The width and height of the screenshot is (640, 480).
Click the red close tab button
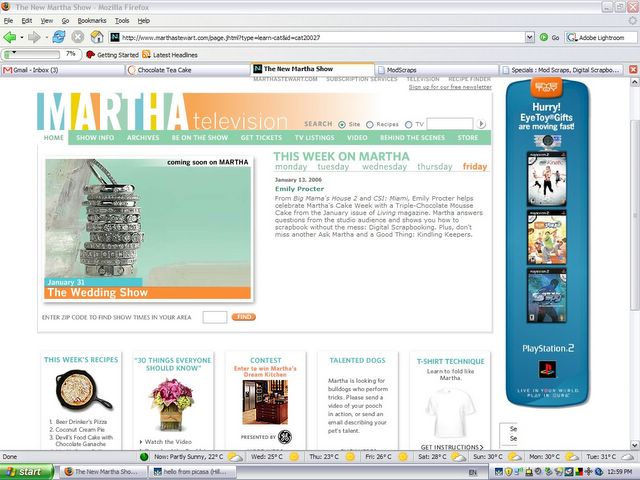coord(633,70)
